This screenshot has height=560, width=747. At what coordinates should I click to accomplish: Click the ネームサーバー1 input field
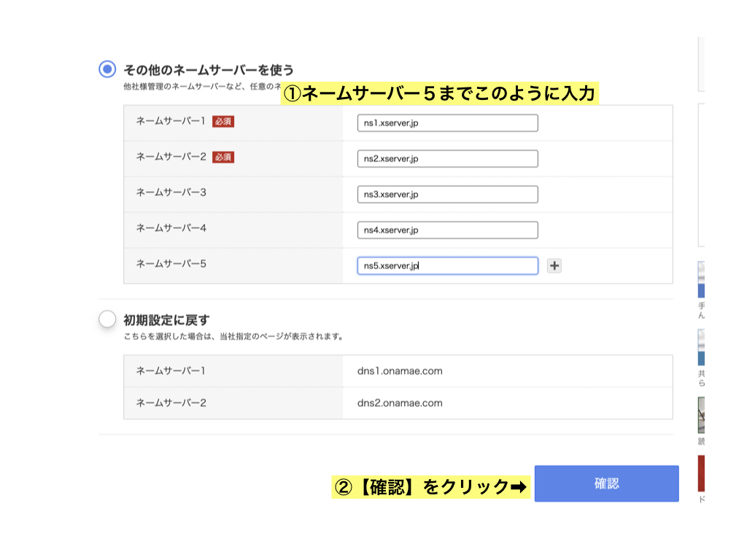click(447, 122)
